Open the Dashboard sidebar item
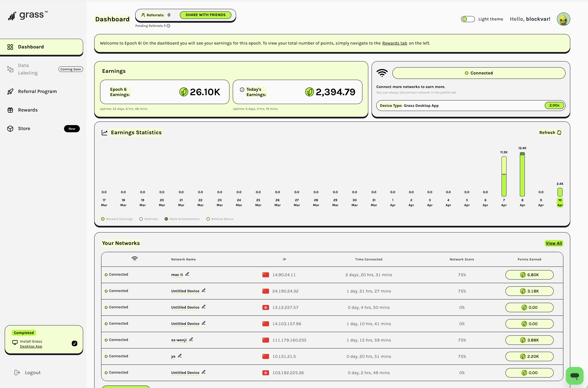Image resolution: width=588 pixels, height=388 pixels. 42,47
